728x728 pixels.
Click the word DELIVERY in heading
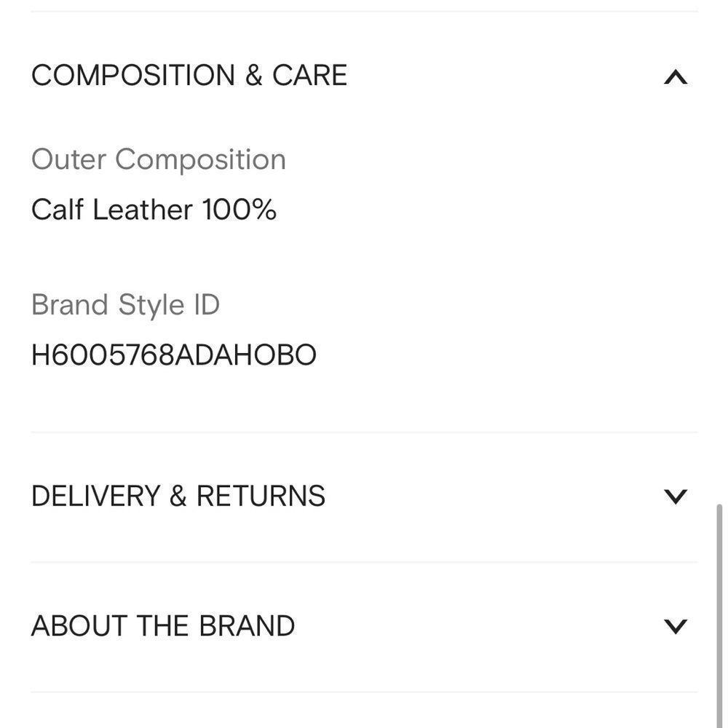(95, 495)
